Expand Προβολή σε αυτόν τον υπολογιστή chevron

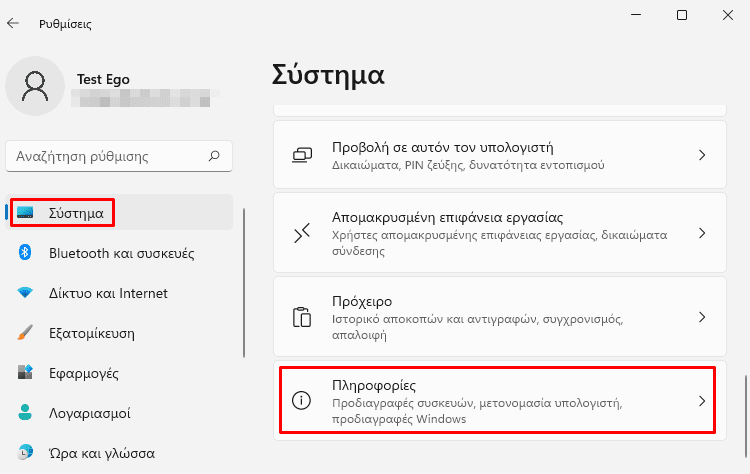[x=702, y=155]
